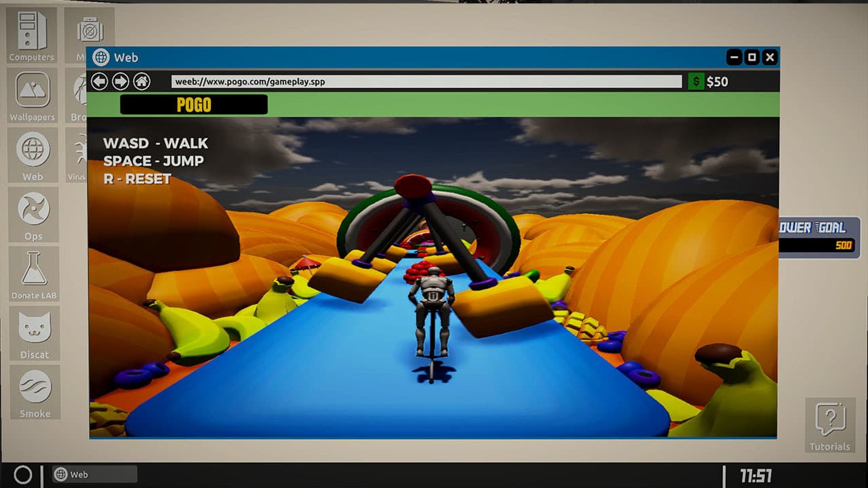Viewport: 868px width, 488px height.
Task: Open the Computers desktop icon
Action: click(32, 35)
